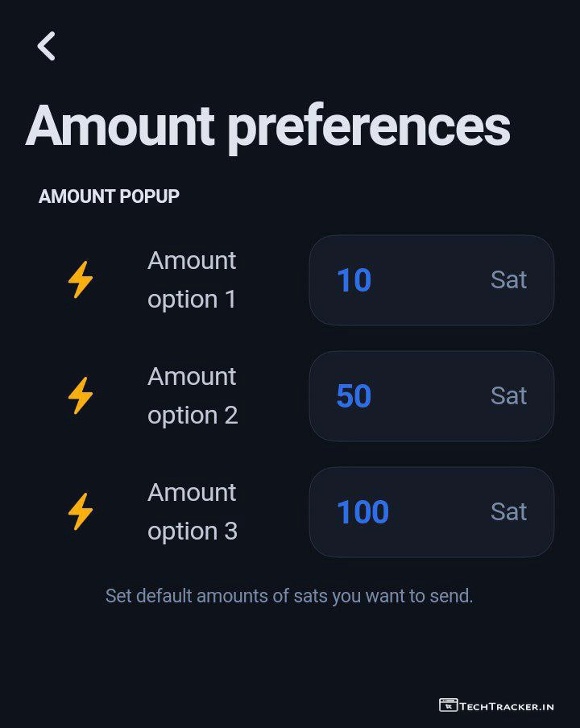Go back using the left arrow icon
This screenshot has height=728, width=580.
(47, 46)
